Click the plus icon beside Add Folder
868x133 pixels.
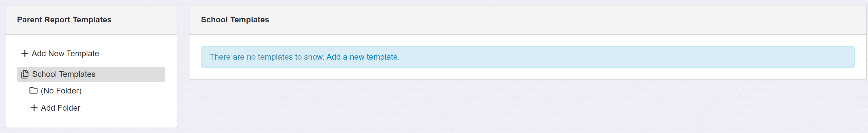34,108
